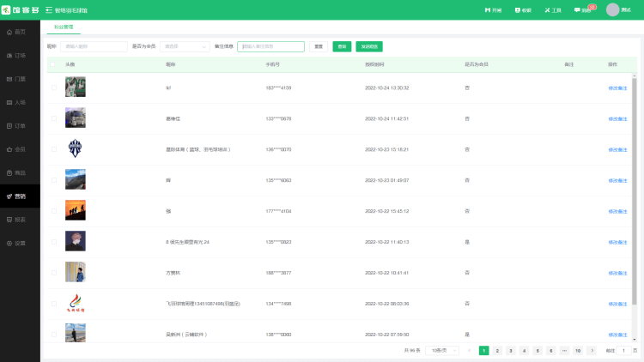
Task: Open 设置 settings in the sidebar
Action: 19,244
